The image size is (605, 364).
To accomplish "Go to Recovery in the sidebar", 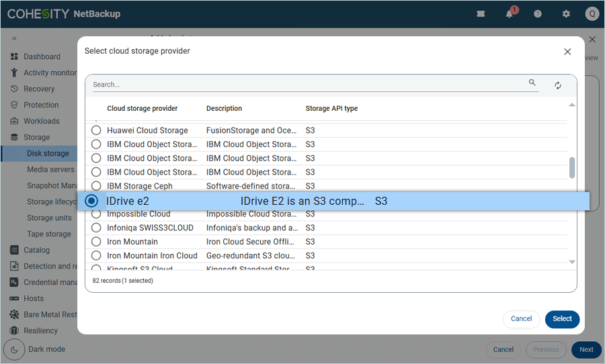I will point(39,89).
